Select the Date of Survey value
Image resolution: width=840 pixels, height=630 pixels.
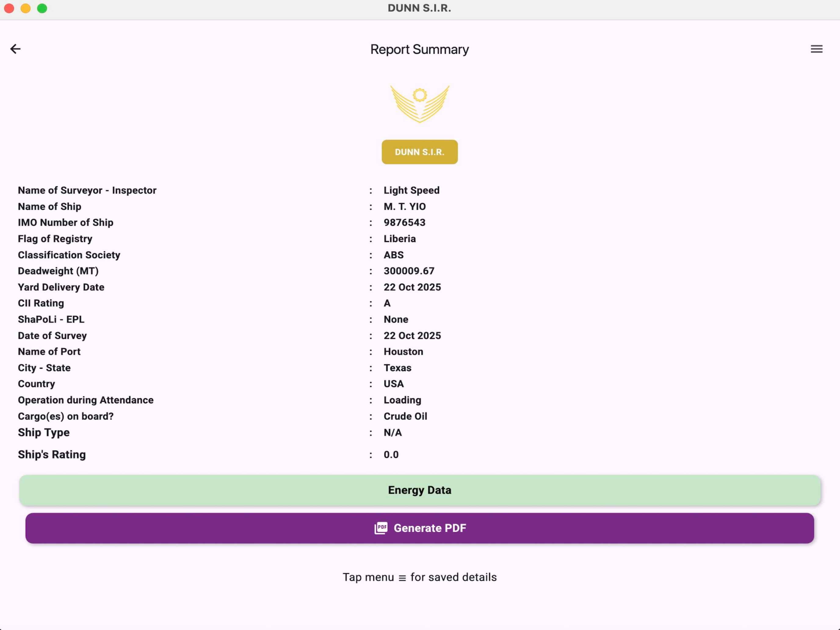tap(412, 336)
